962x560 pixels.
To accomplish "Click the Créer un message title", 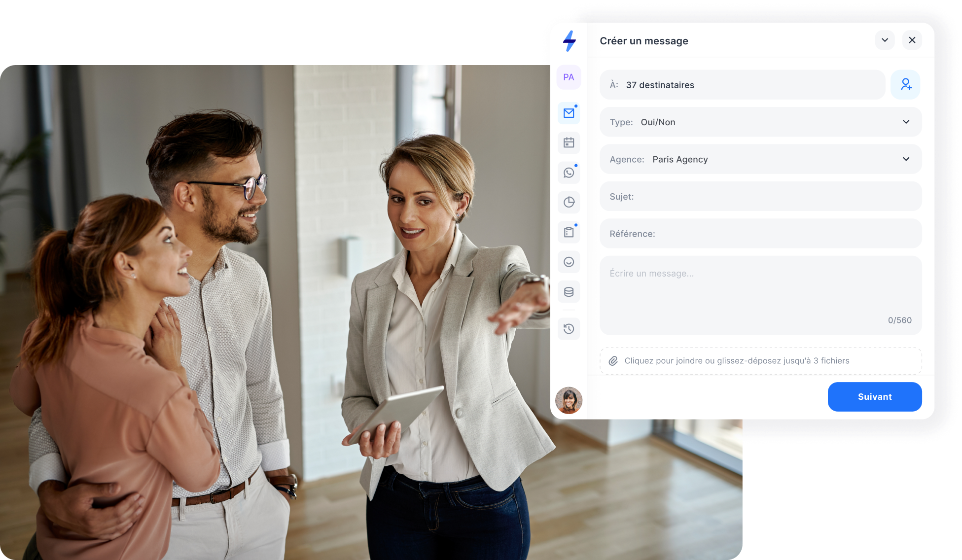I will [643, 41].
